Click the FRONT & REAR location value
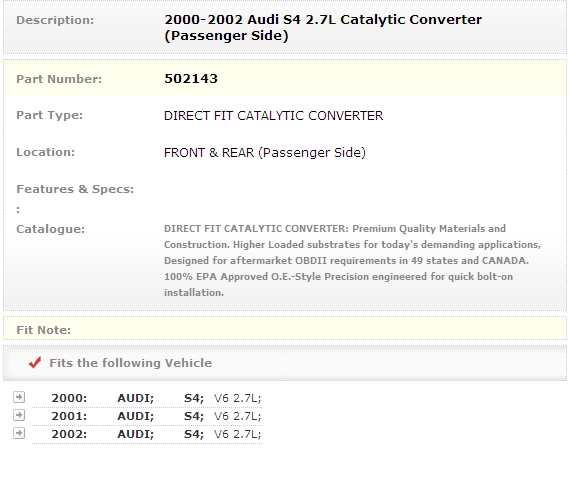Viewport: 570px width, 487px height. pos(265,153)
